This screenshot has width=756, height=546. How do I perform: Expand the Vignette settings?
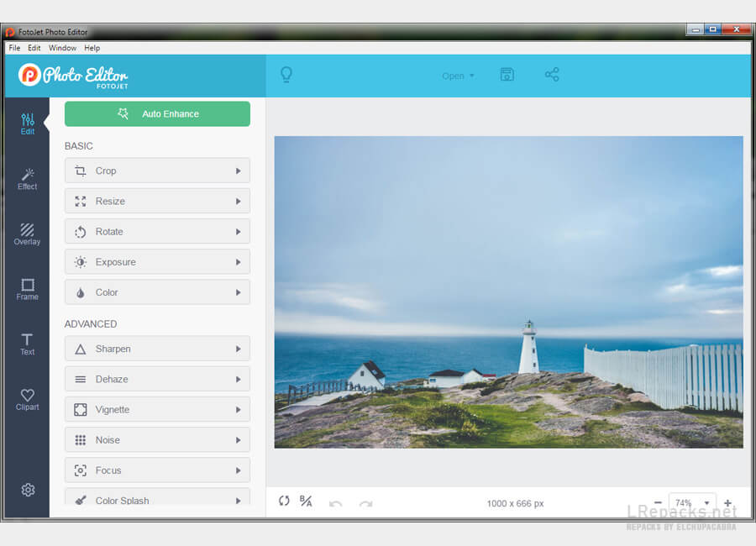[157, 409]
